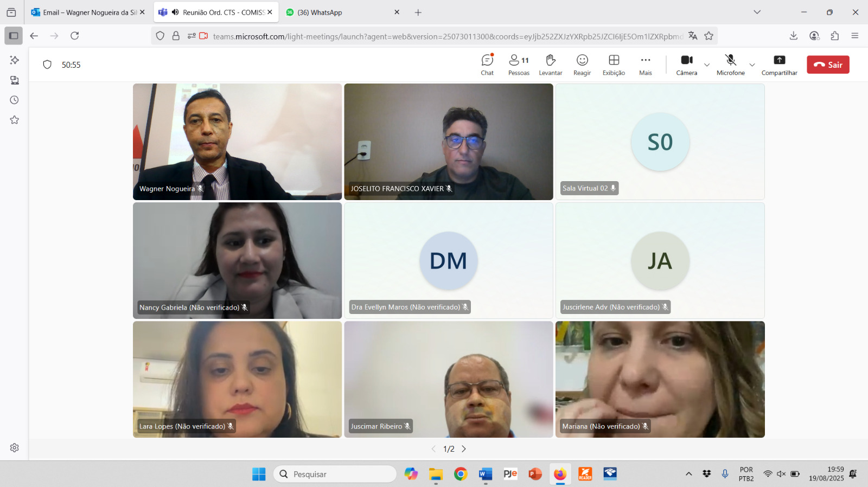Click Compartilhar to share screen
Screen dimensions: 868x487
[779, 65]
